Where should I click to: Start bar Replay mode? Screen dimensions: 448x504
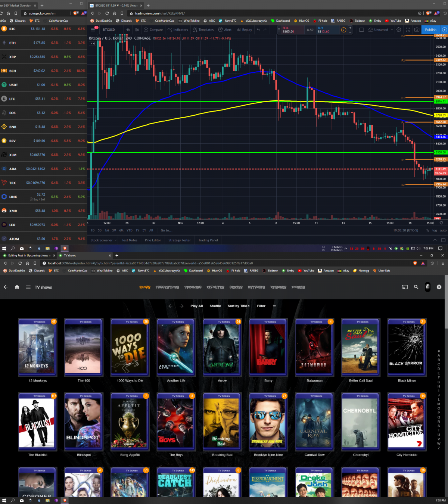click(244, 29)
